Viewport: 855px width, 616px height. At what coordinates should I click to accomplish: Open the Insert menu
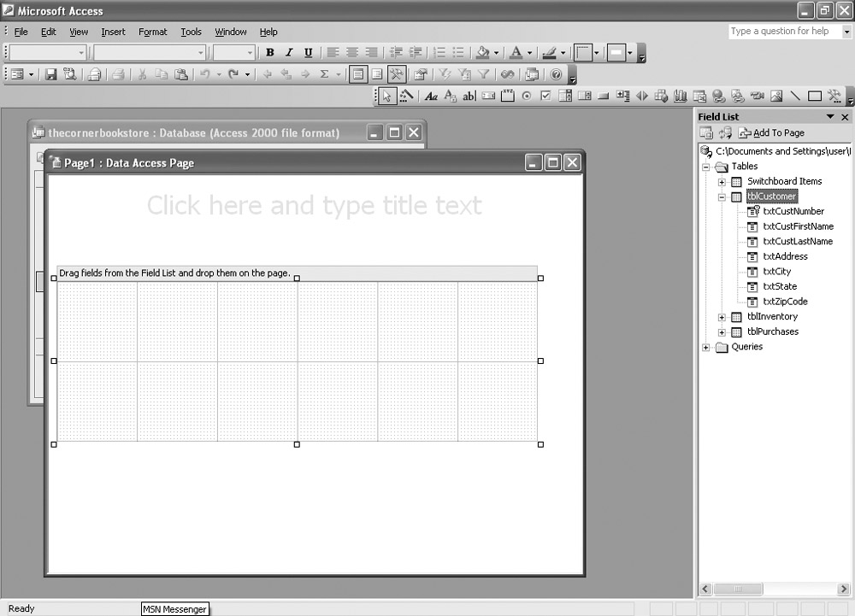[113, 32]
